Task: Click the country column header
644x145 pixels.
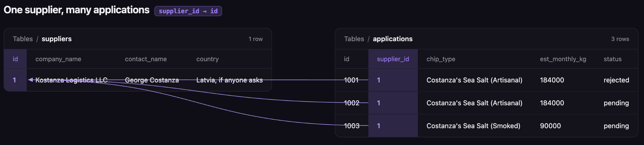Action: (208, 59)
